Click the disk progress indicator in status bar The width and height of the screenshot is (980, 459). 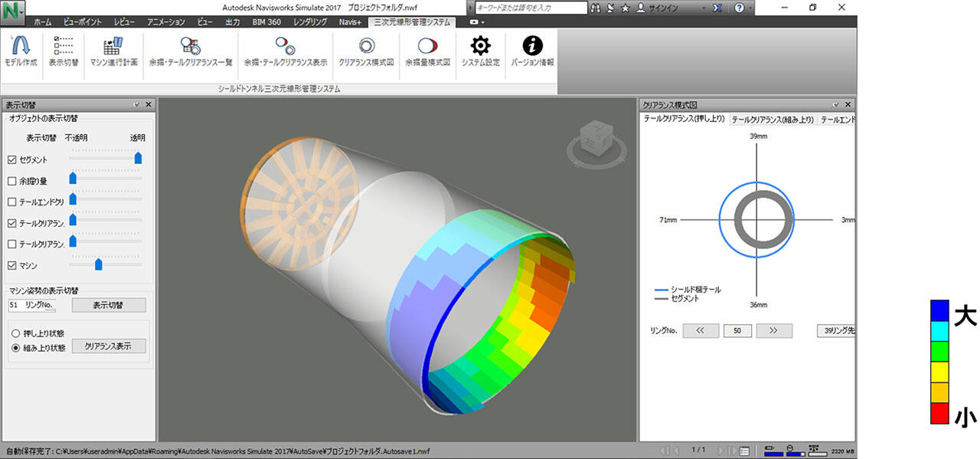tap(795, 451)
